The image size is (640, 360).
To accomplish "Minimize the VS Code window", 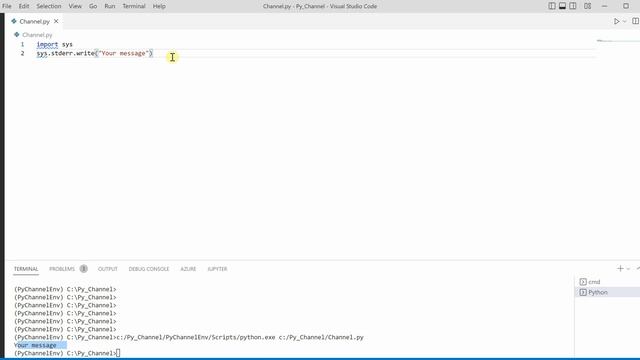I will 604,6.
